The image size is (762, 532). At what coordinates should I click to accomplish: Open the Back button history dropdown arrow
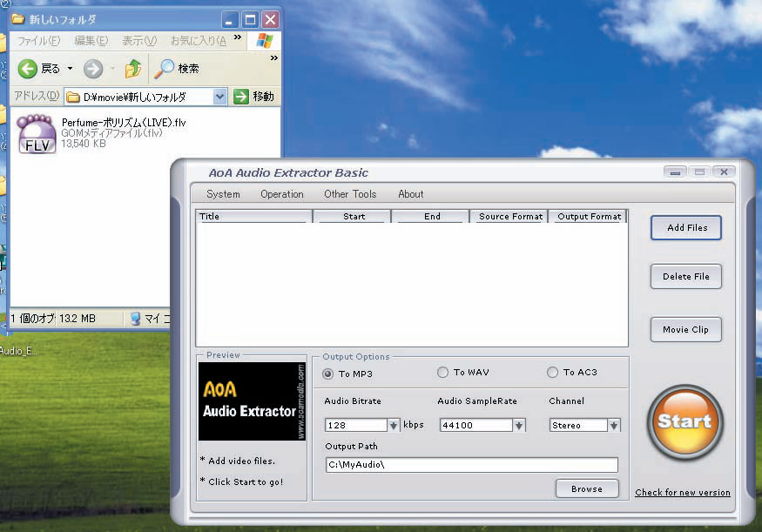click(71, 69)
